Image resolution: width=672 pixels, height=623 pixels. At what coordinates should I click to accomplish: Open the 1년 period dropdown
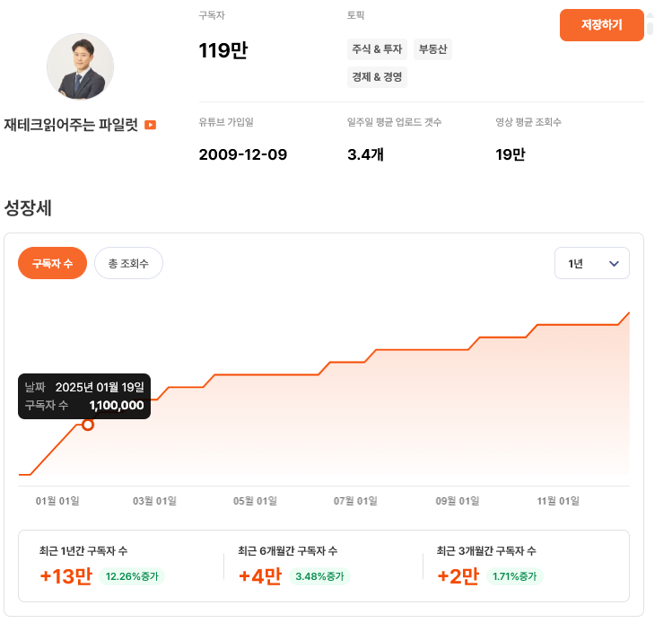(x=591, y=263)
